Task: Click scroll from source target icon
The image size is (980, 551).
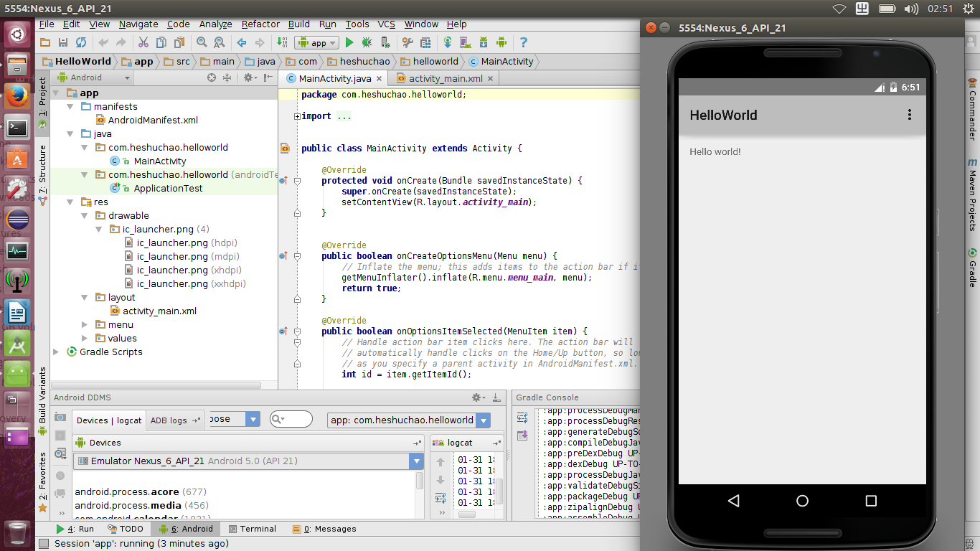Action: (212, 77)
